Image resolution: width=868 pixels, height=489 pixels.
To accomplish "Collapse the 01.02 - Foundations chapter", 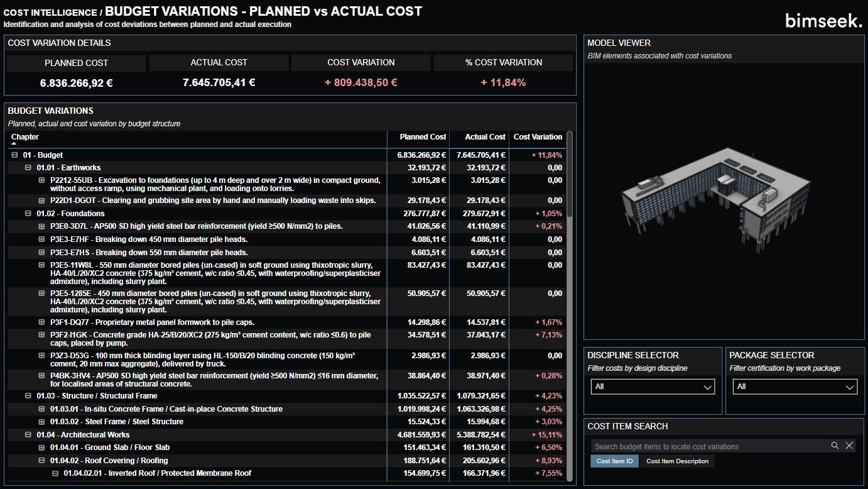I will coord(28,214).
